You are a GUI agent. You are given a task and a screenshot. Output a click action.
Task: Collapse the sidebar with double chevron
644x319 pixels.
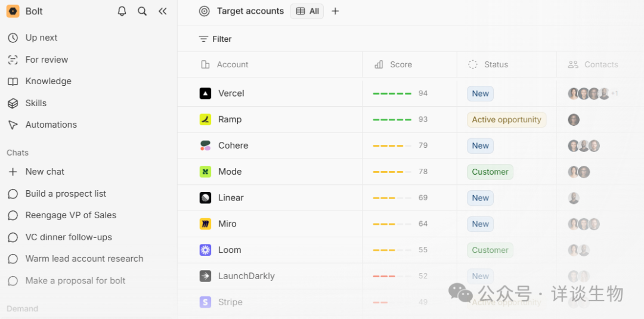click(163, 11)
